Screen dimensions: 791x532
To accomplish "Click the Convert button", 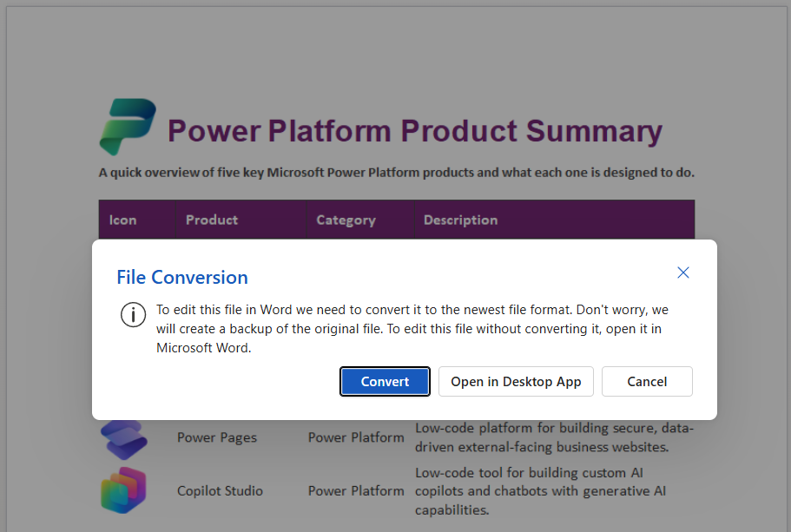I will click(385, 381).
